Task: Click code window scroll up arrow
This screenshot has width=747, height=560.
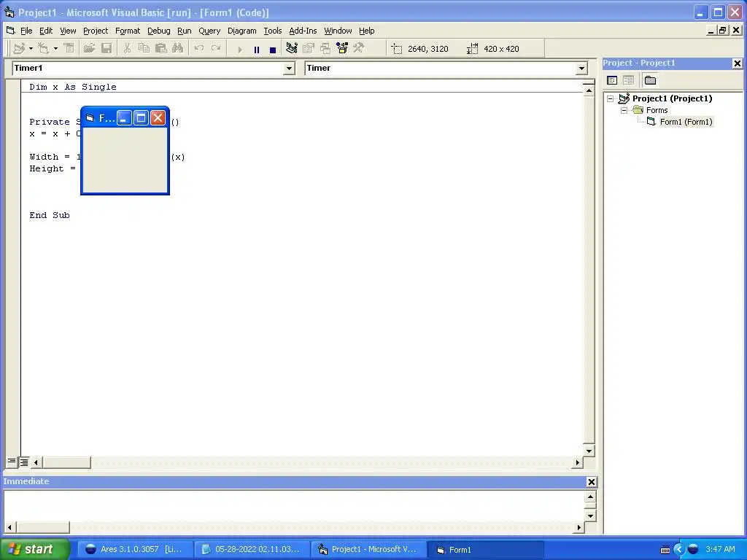Action: tap(589, 90)
